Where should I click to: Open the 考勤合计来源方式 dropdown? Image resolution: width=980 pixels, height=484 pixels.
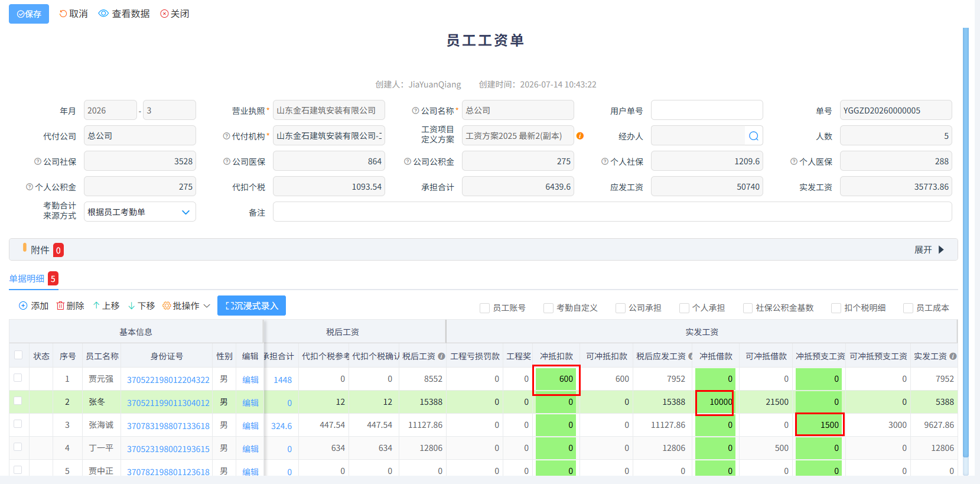click(x=140, y=212)
